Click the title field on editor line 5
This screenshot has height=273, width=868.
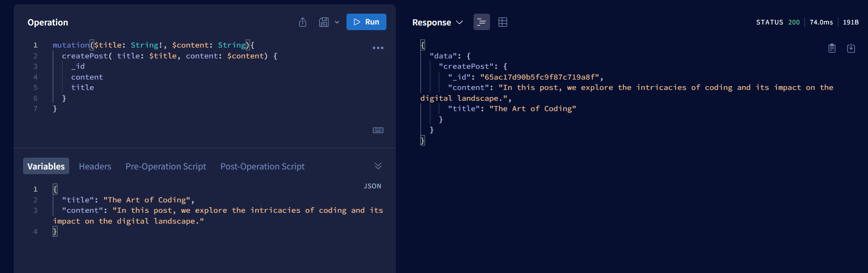tap(82, 88)
